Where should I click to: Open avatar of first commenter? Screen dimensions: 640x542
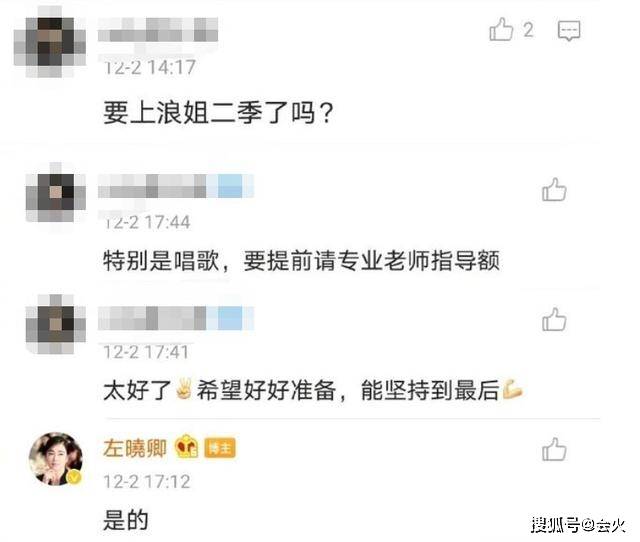tap(50, 42)
